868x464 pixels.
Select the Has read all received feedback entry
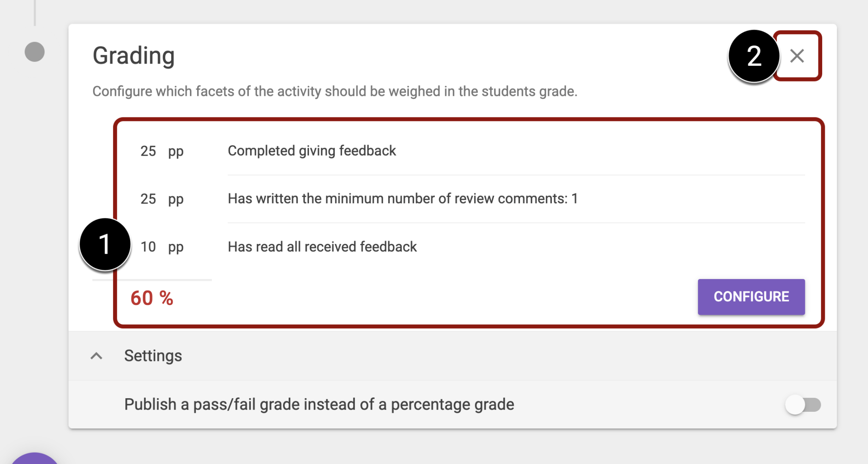[x=322, y=246]
